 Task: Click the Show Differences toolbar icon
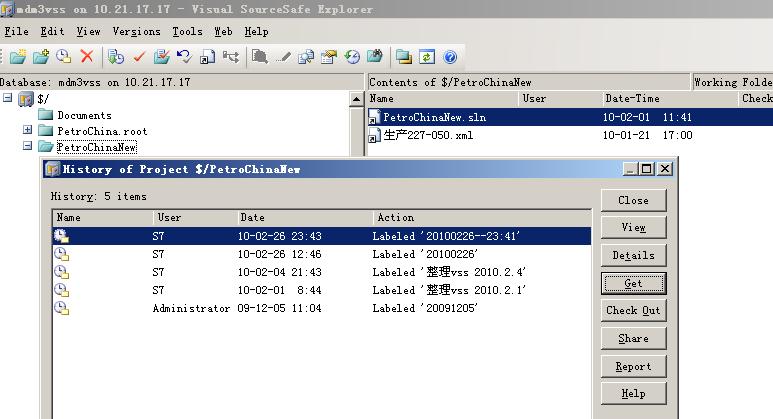pos(306,57)
